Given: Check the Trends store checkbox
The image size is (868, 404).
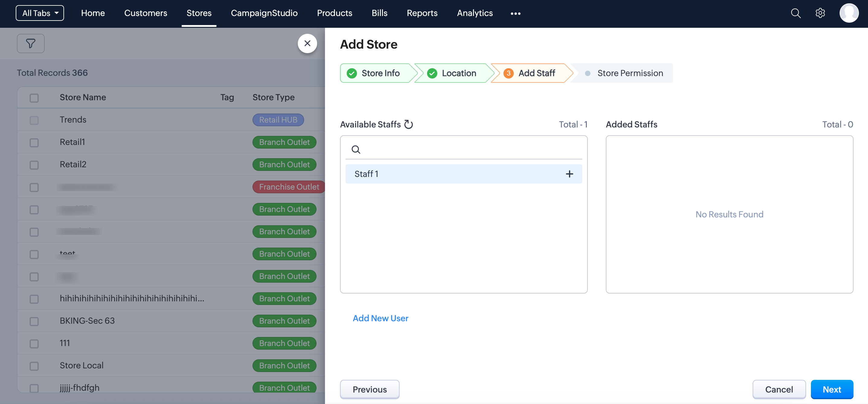Looking at the screenshot, I should [x=34, y=120].
